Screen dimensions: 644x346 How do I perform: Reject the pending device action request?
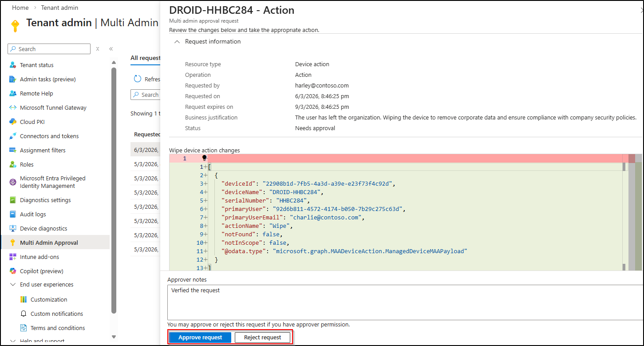(262, 337)
